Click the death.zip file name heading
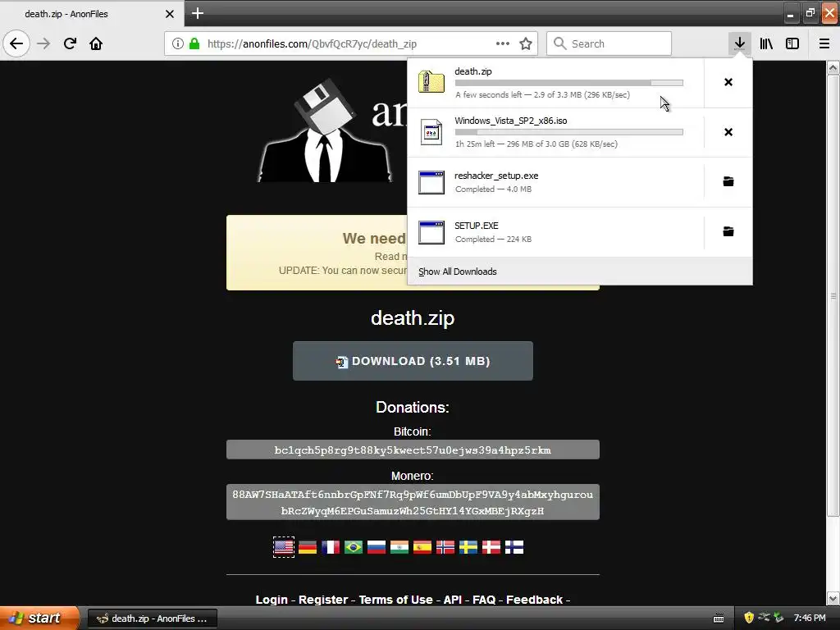 coord(413,317)
